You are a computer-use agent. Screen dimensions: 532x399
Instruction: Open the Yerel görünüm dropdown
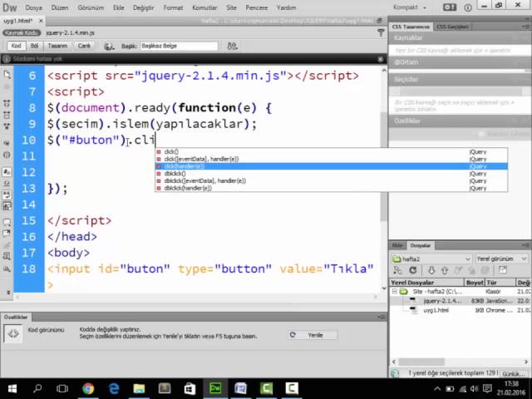pyautogui.click(x=501, y=259)
